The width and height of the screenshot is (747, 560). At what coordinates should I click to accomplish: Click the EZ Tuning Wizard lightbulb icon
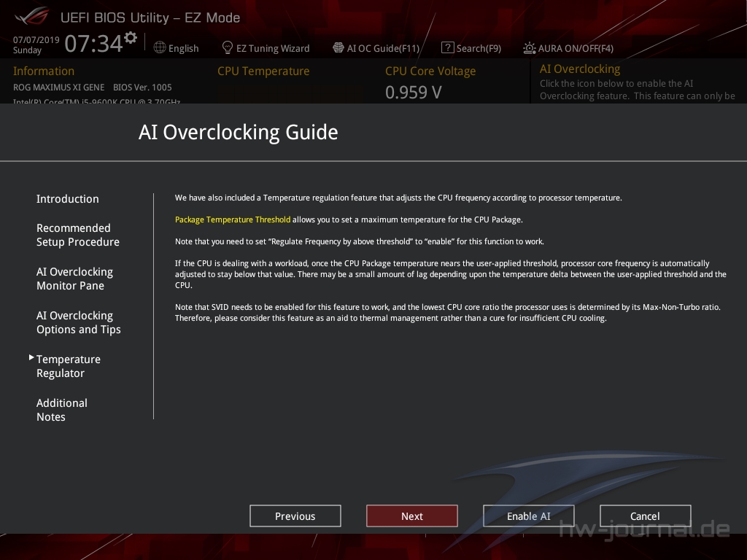pyautogui.click(x=228, y=47)
